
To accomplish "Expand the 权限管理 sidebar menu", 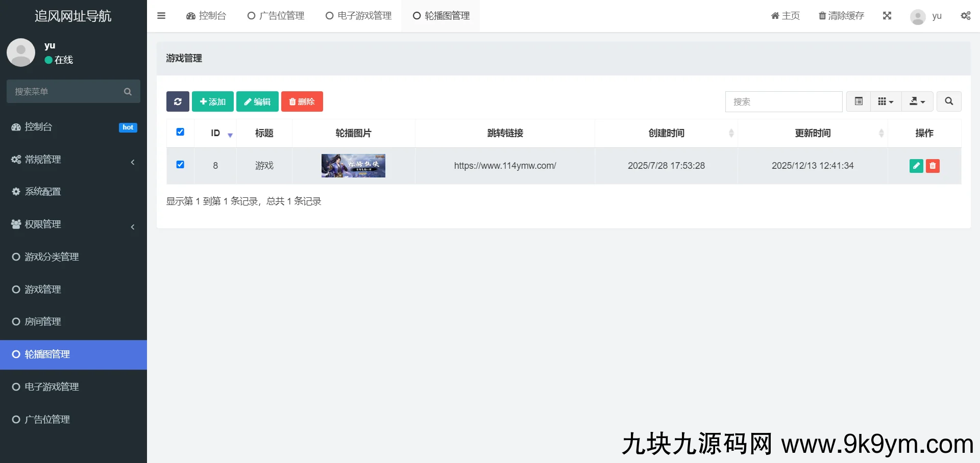I will point(73,224).
